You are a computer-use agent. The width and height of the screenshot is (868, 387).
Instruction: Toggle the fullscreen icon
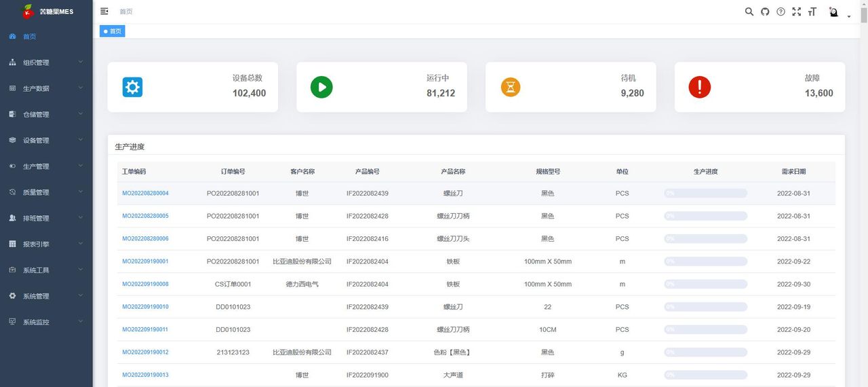coord(797,12)
